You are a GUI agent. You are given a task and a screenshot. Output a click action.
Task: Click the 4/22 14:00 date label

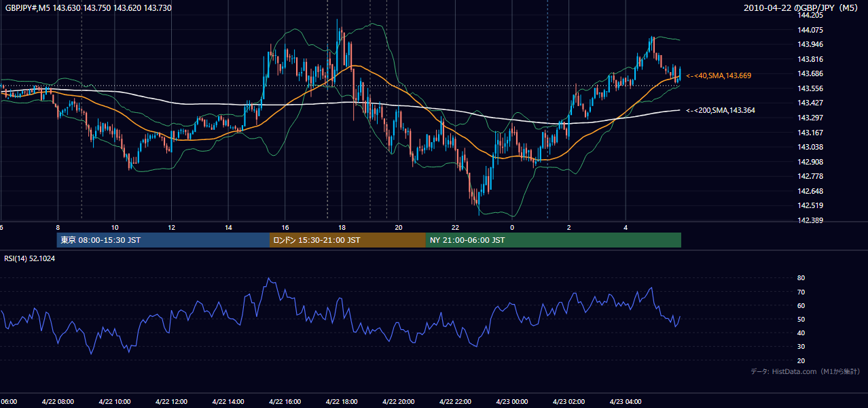click(228, 402)
